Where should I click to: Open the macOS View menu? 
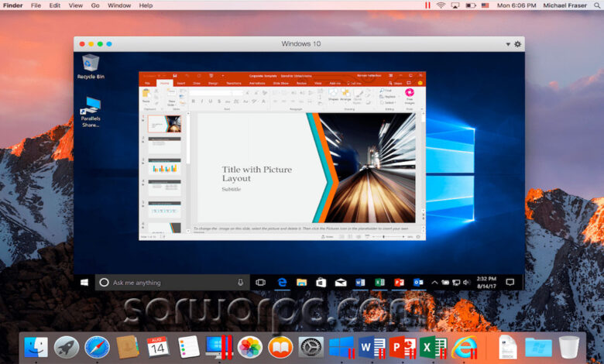[x=76, y=5]
